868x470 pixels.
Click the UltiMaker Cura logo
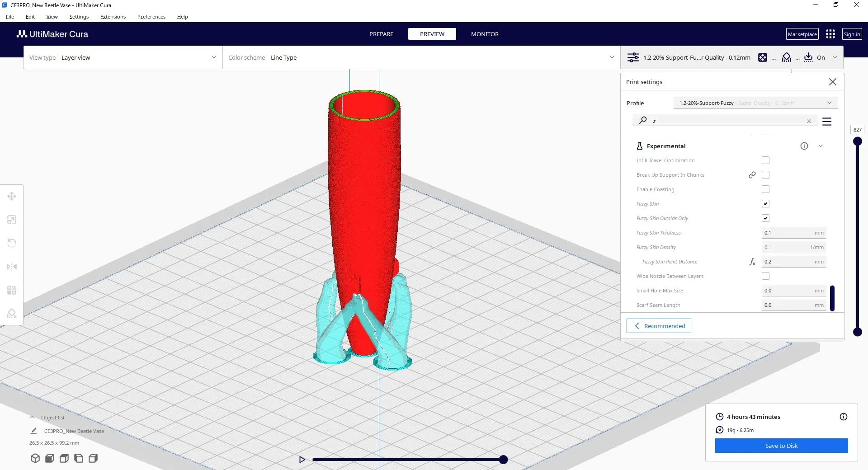tap(52, 34)
